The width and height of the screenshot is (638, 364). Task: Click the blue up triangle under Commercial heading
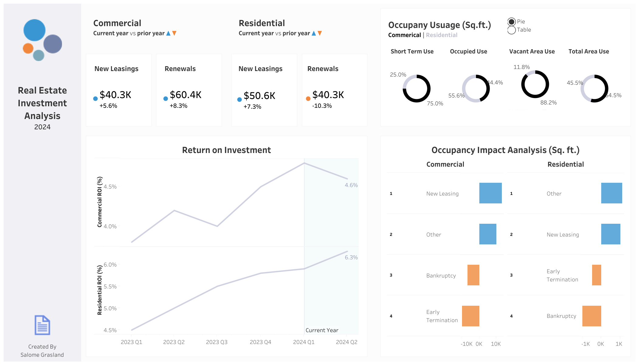(x=168, y=33)
